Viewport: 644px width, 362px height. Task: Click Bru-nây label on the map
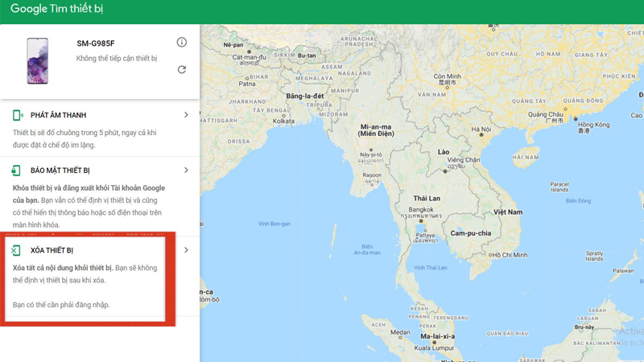[584, 327]
